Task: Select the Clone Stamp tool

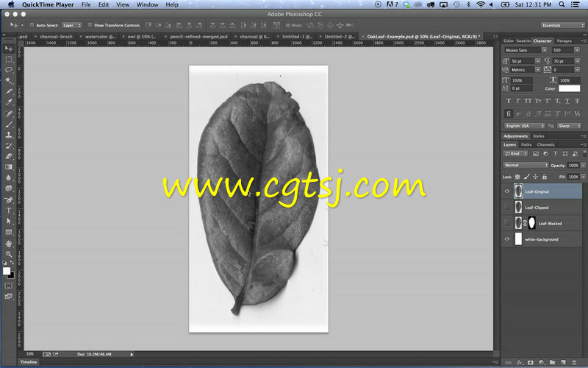Action: pyautogui.click(x=9, y=135)
